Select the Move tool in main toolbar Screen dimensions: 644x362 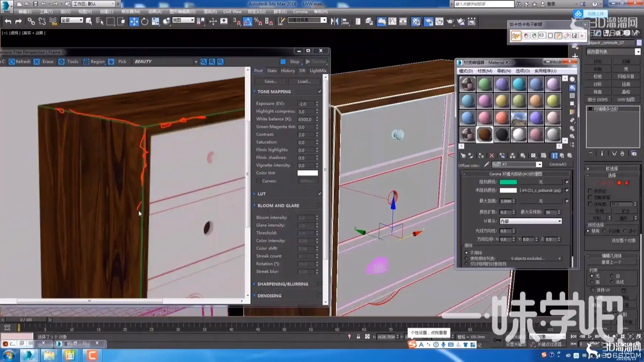click(134, 21)
